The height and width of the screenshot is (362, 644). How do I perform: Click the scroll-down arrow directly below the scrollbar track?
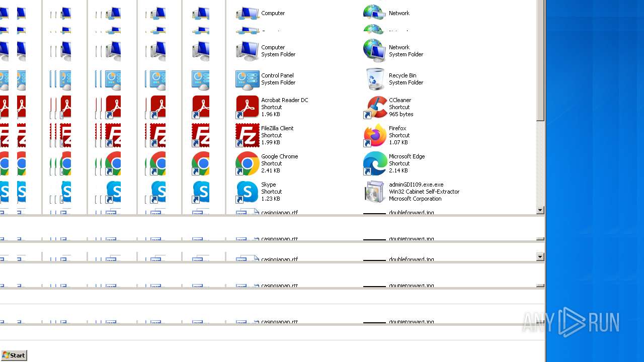540,210
